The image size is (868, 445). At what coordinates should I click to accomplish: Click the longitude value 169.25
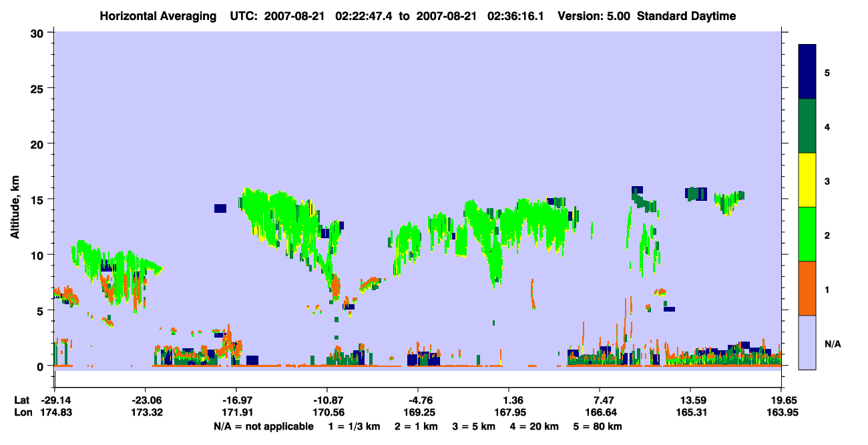[418, 412]
